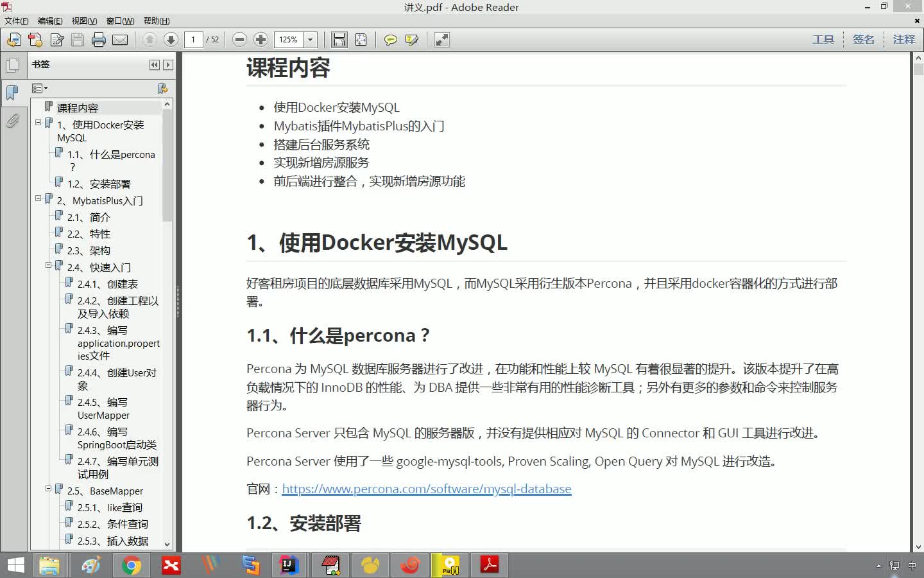
Task: Open the 签名 pane
Action: coord(864,40)
